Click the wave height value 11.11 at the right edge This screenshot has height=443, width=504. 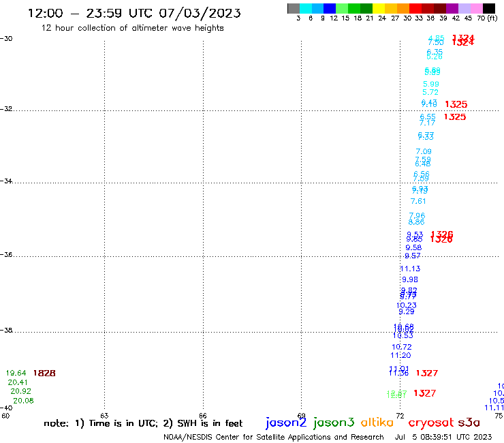(494, 408)
